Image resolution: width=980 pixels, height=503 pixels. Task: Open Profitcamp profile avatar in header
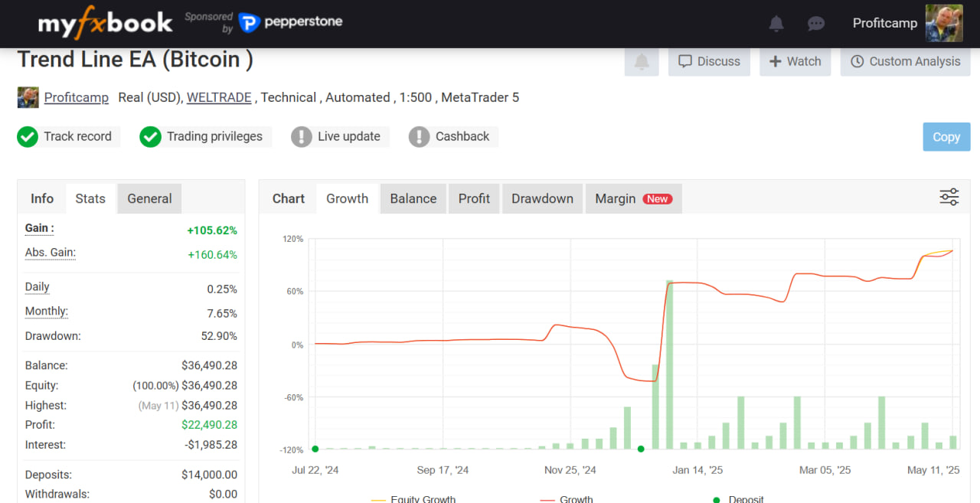tap(944, 23)
